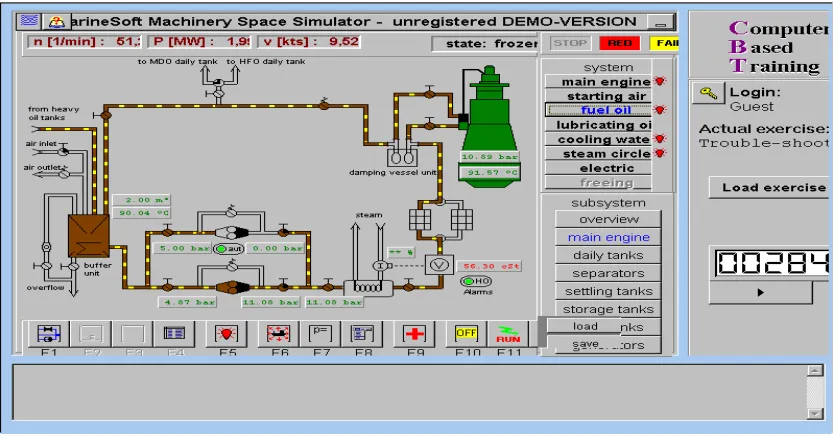Select 'electric' system

[598, 168]
